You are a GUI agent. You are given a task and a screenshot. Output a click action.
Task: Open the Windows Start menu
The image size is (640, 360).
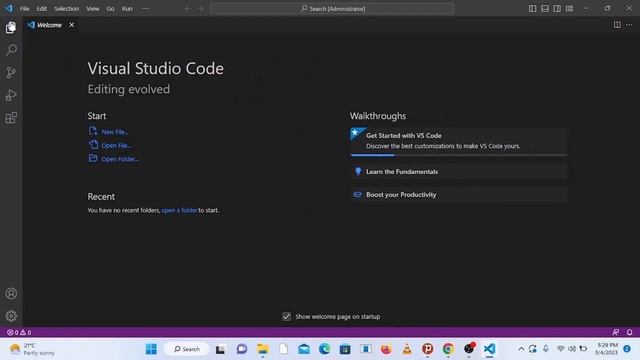(151, 349)
